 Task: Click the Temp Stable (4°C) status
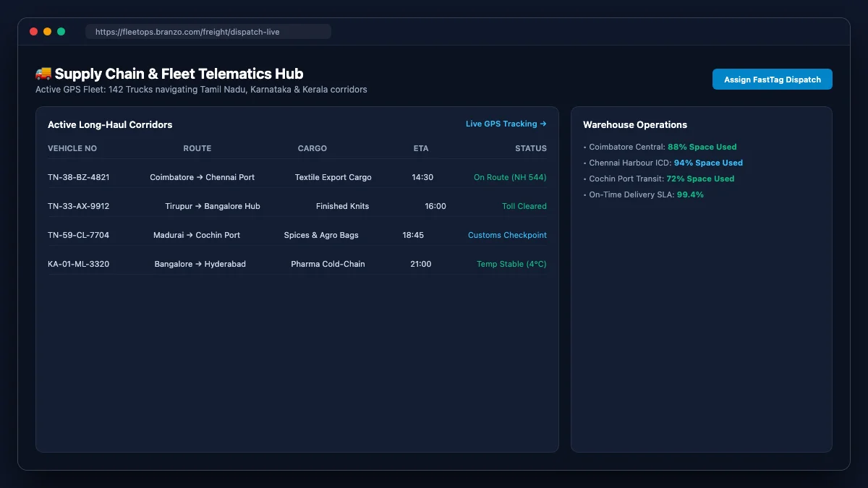(x=511, y=264)
